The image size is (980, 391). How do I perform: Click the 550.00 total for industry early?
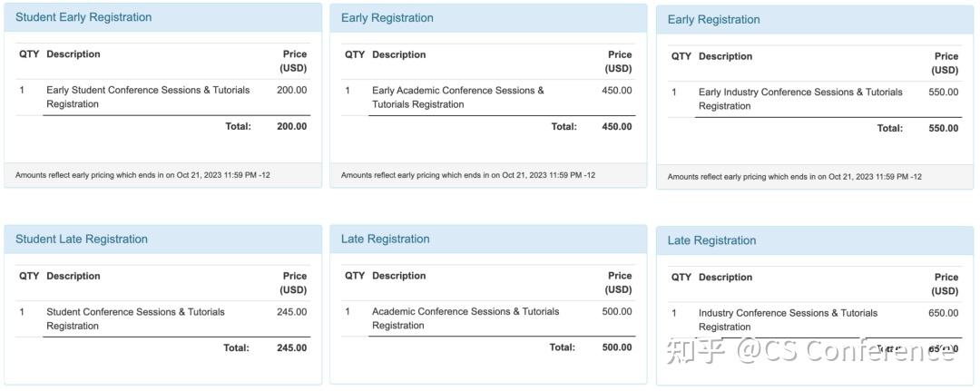944,129
